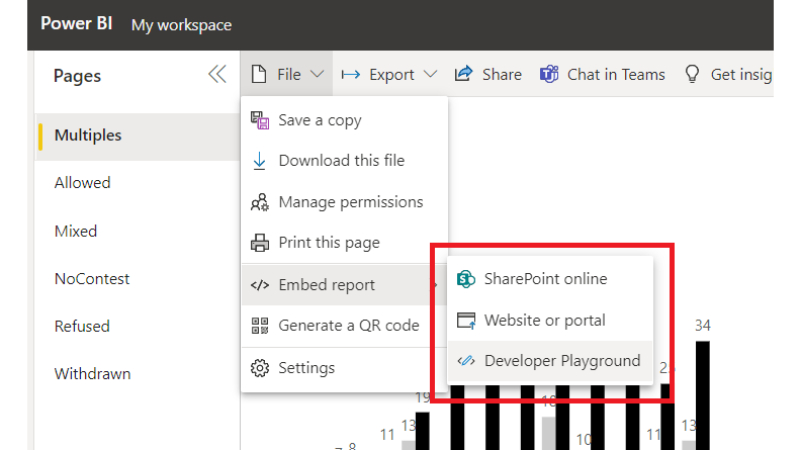Click the Export button label
This screenshot has height=450, width=800.
click(392, 76)
